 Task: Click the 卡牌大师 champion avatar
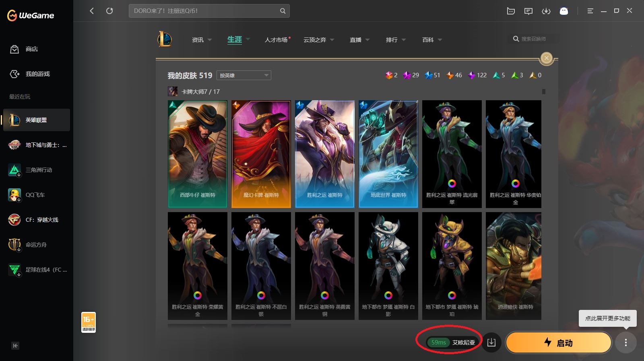click(x=173, y=91)
